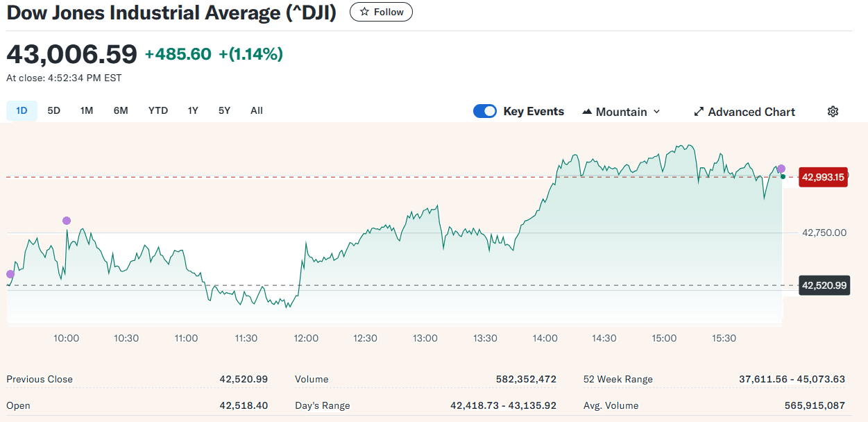This screenshot has width=868, height=422.
Task: Click the key event marker near 10:00
Action: [x=67, y=221]
